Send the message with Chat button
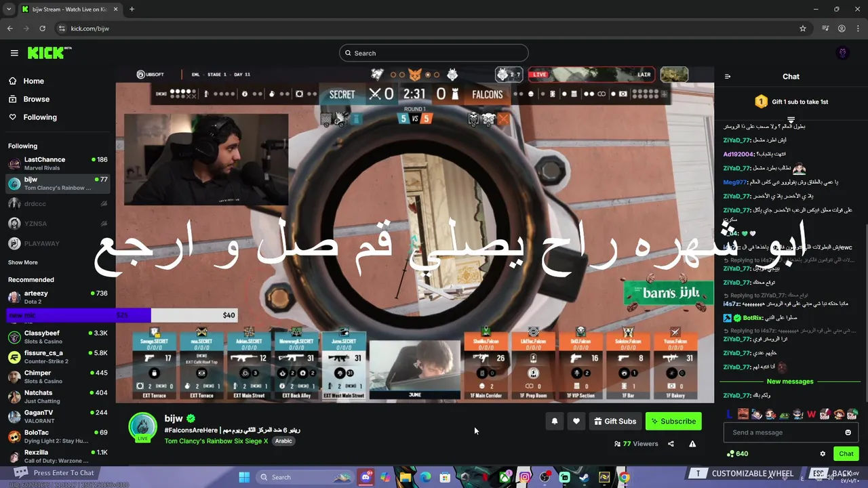 [x=846, y=454]
